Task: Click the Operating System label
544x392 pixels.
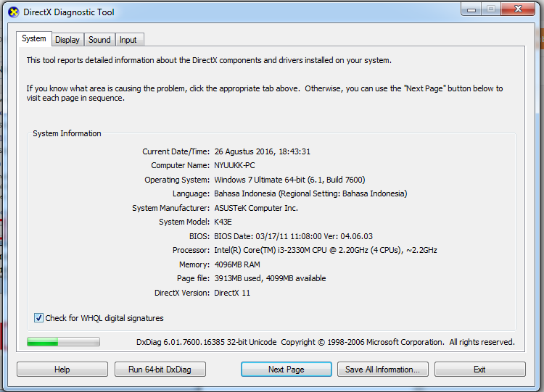Action: [x=177, y=180]
